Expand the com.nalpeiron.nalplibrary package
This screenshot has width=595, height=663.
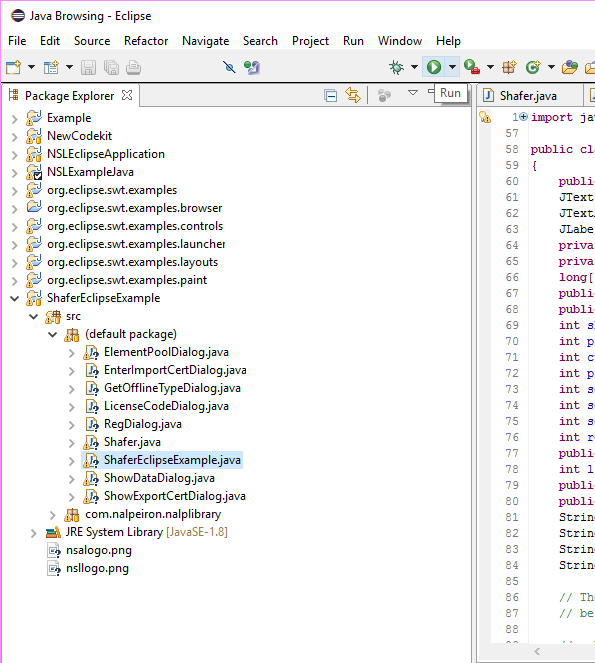52,515
